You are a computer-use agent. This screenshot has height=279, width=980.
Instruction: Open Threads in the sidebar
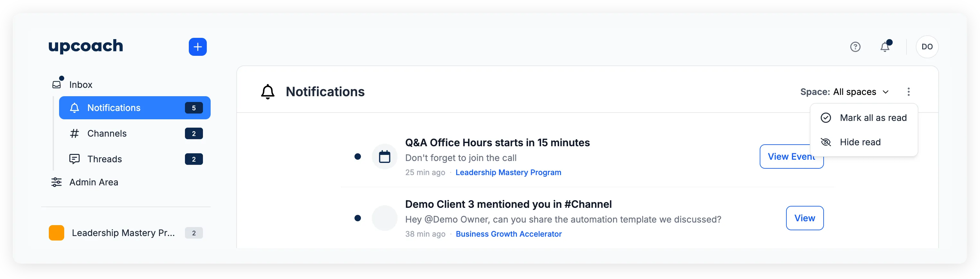coord(105,159)
